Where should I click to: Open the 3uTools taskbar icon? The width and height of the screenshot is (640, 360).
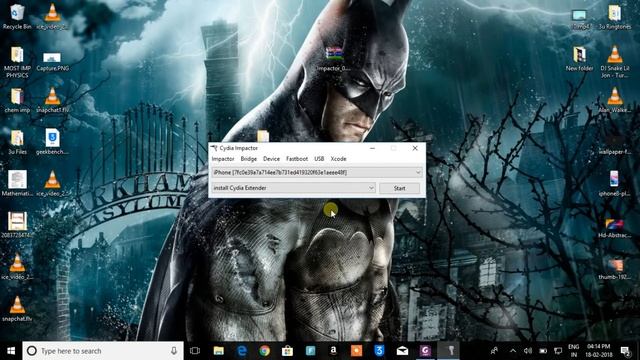[379, 351]
